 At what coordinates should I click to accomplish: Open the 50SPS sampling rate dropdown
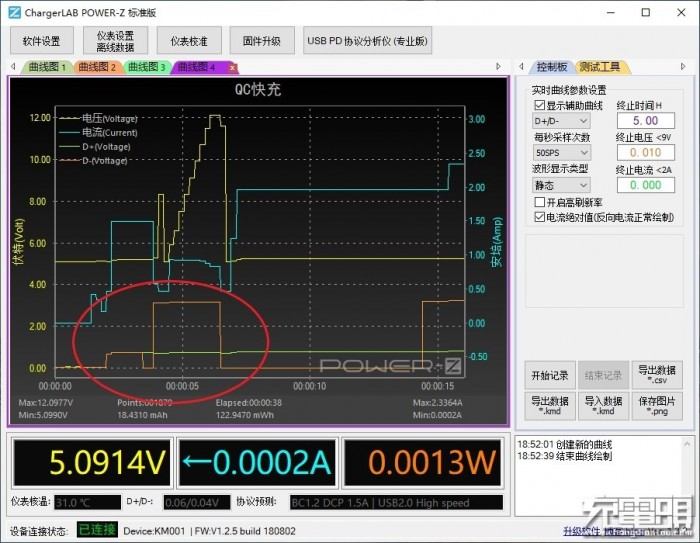tap(561, 153)
